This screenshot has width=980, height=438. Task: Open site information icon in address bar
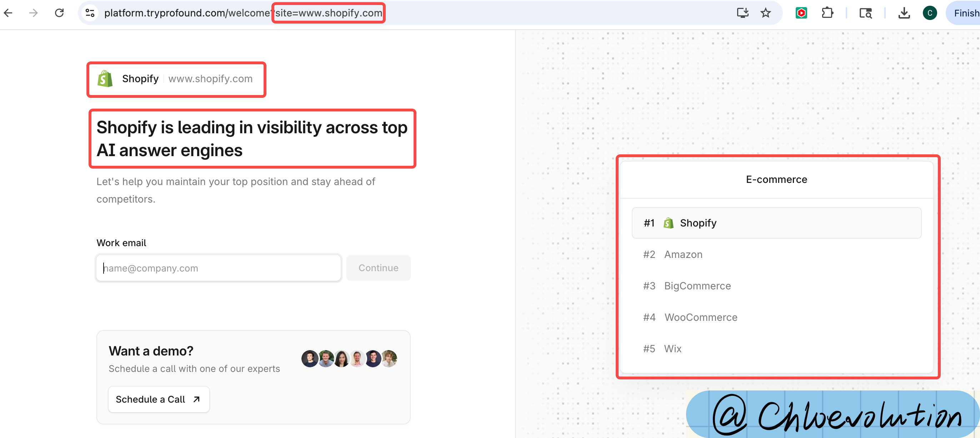90,13
